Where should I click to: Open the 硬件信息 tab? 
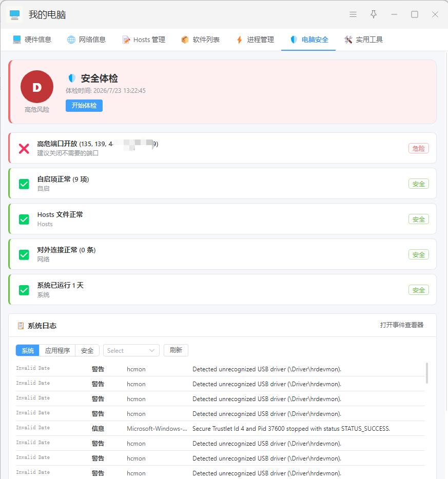[x=32, y=39]
